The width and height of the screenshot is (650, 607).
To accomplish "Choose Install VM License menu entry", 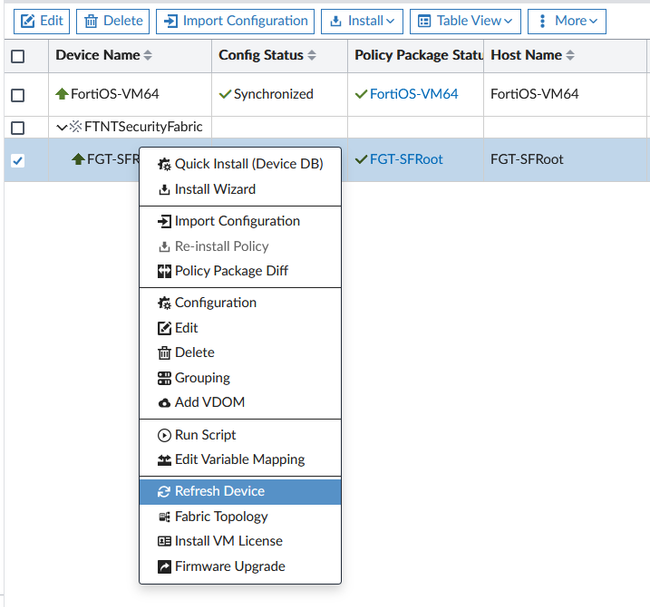I will pyautogui.click(x=228, y=541).
